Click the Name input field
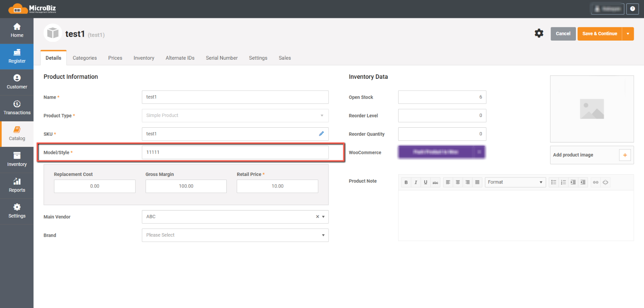The height and width of the screenshot is (308, 644). coord(235,97)
